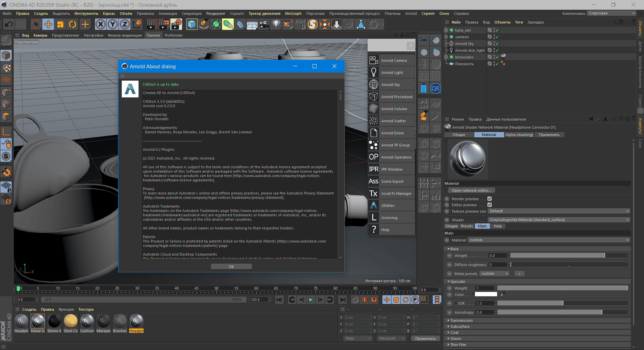Open Asset/Tx Manager
This screenshot has height=350, width=644.
[391, 193]
